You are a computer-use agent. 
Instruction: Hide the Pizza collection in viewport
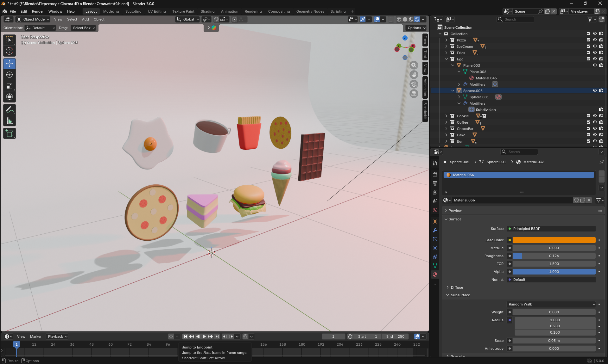595,40
